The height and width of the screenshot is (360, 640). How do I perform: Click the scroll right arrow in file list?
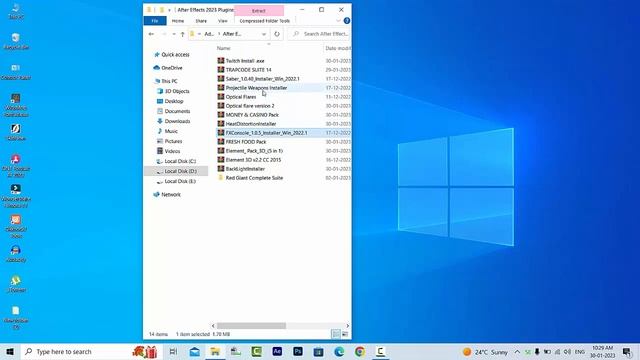[x=347, y=326]
